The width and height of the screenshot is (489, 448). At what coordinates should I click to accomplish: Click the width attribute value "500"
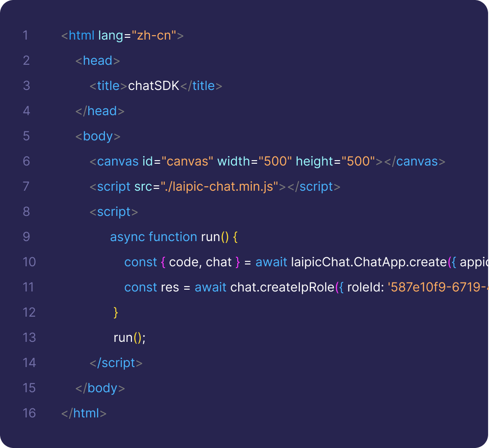pos(275,161)
